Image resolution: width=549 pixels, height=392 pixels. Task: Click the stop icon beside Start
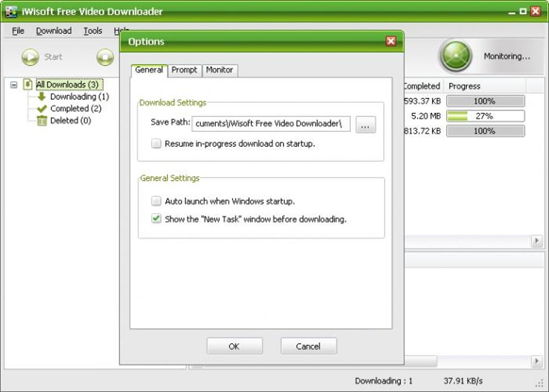[105, 57]
